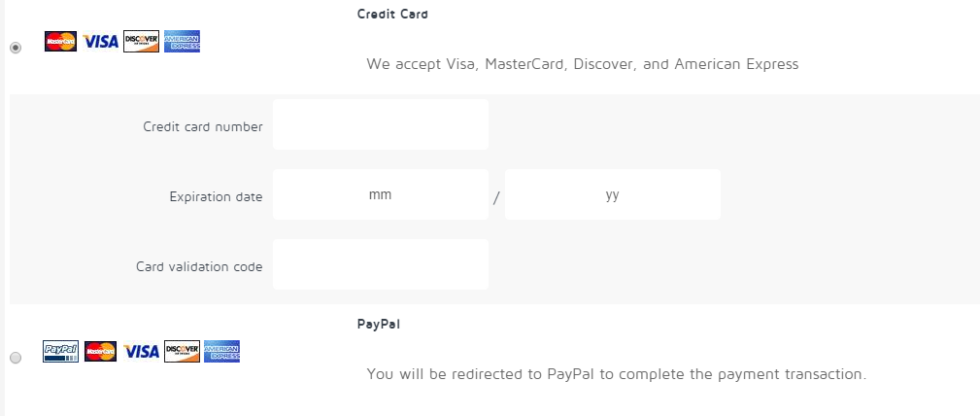Click American Express logo in Credit Card row
This screenshot has width=980, height=416.
(182, 41)
